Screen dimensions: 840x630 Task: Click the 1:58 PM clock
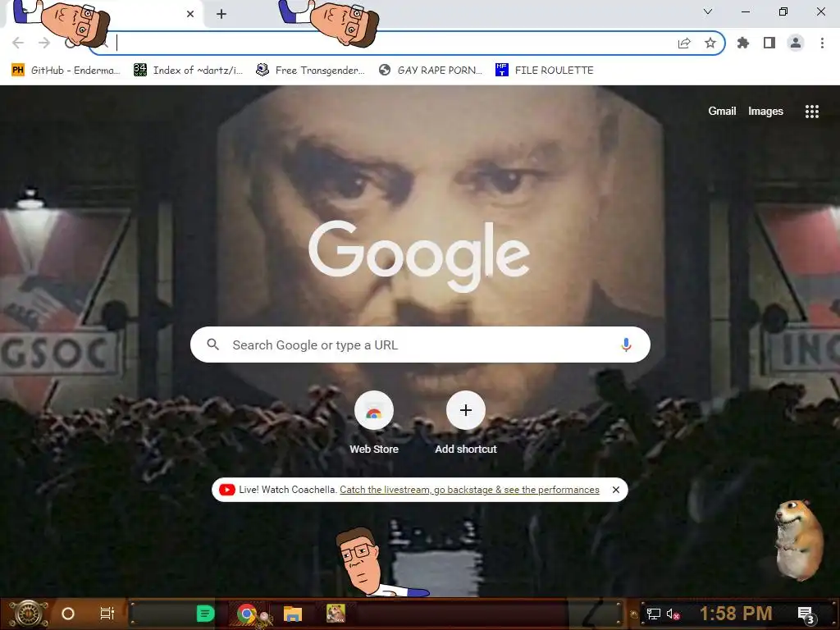[736, 614]
